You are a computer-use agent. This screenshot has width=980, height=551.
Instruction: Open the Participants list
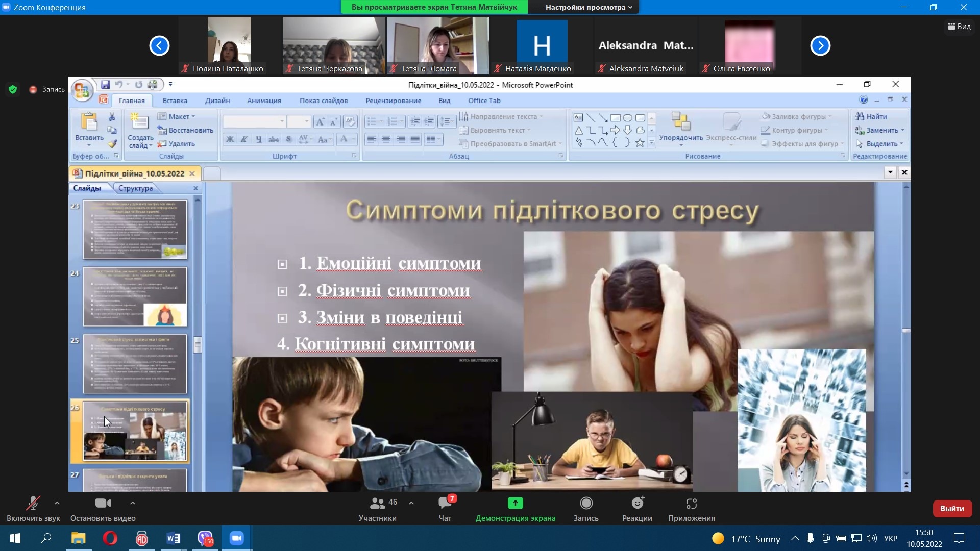377,504
